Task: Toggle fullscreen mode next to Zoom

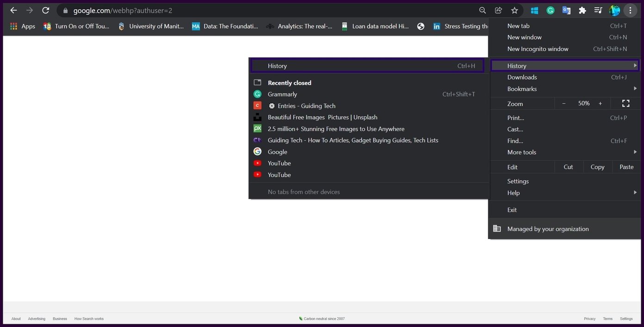Action: pyautogui.click(x=626, y=103)
